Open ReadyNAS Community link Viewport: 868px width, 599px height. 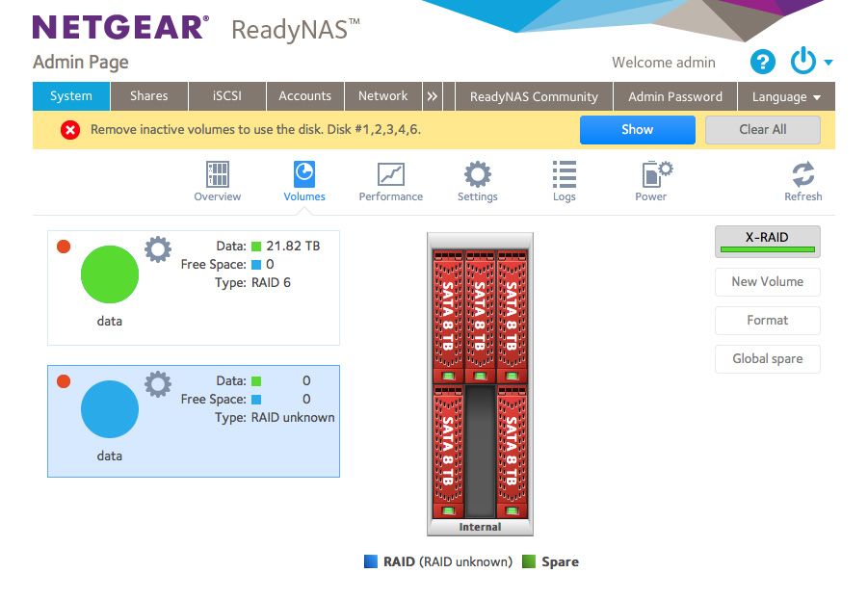(x=535, y=96)
